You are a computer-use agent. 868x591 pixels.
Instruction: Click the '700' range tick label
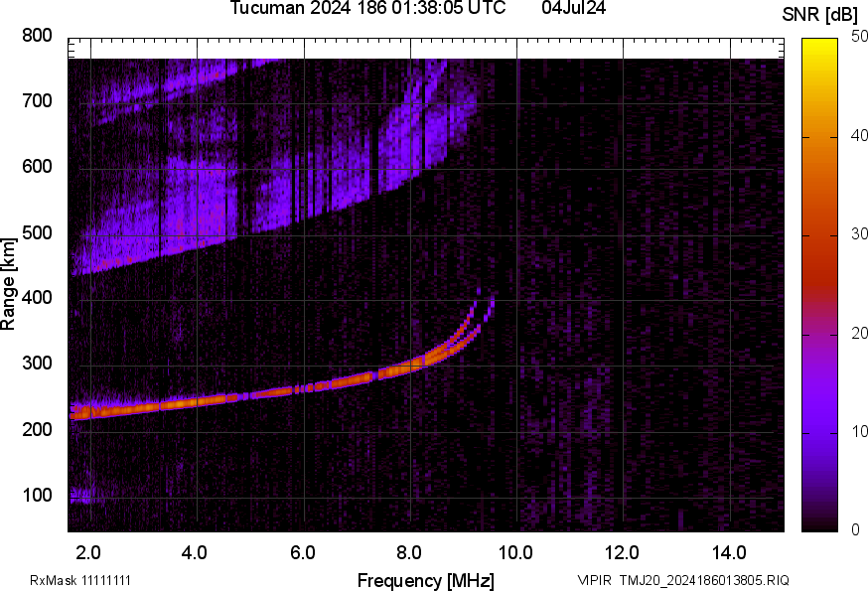37,100
